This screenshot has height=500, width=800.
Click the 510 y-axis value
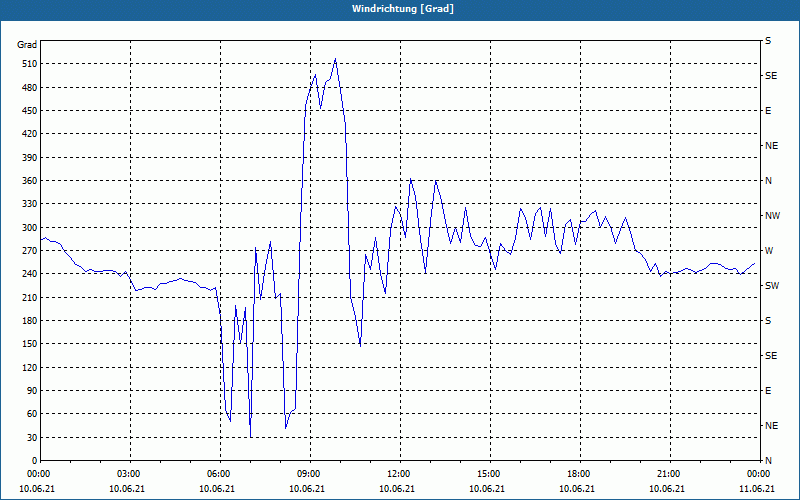(29, 64)
